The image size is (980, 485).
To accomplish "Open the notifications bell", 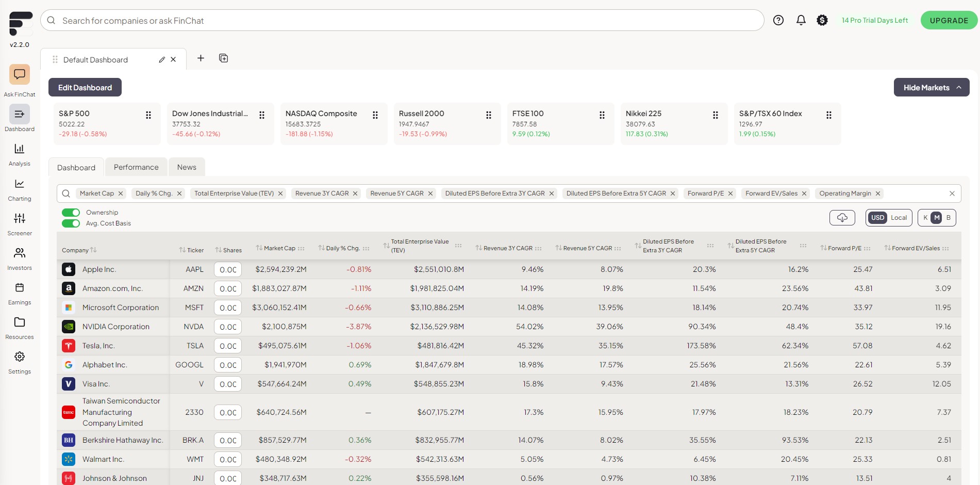I will pos(801,20).
